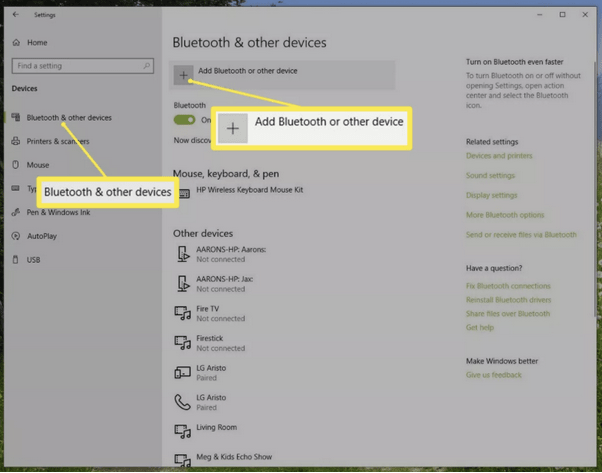Open the Devices and printers link

coord(499,155)
